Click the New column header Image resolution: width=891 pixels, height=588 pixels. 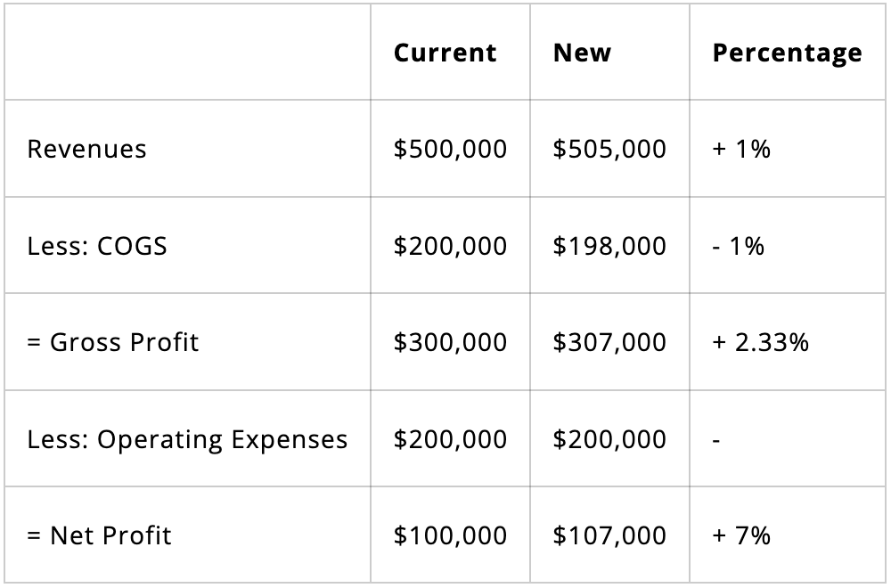pyautogui.click(x=582, y=53)
